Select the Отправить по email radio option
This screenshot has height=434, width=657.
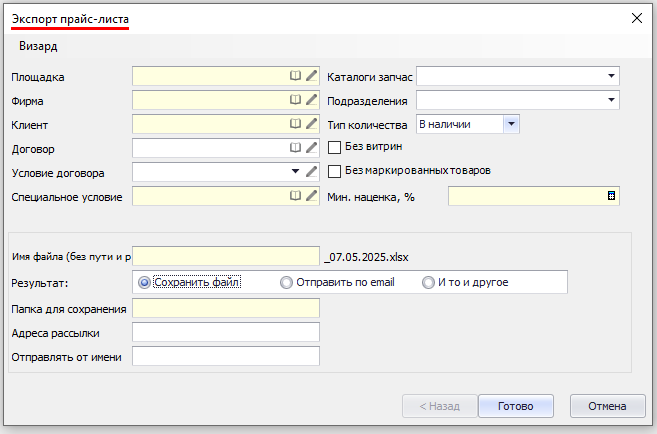[x=286, y=282]
